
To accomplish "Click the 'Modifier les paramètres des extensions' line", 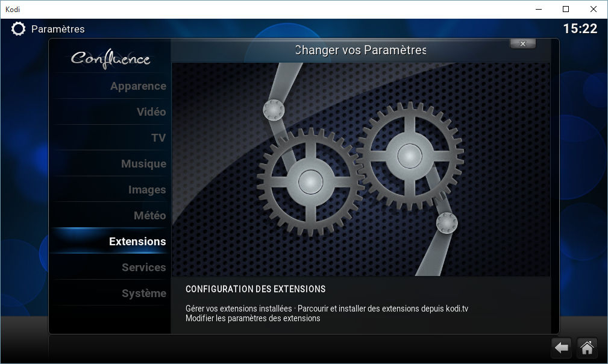I will click(253, 318).
